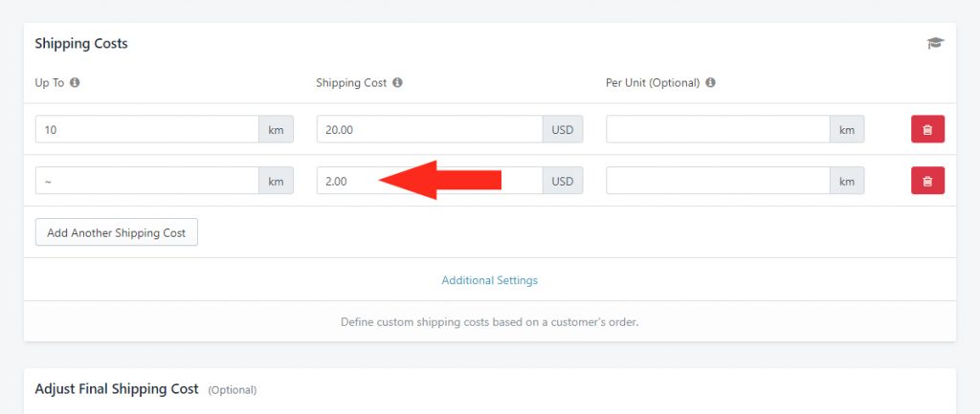
Task: Delete the second shipping cost row
Action: pyautogui.click(x=927, y=181)
